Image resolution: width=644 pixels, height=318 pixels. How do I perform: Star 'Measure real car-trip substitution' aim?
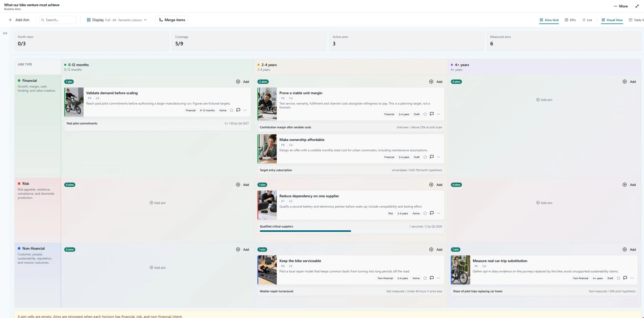(x=619, y=278)
